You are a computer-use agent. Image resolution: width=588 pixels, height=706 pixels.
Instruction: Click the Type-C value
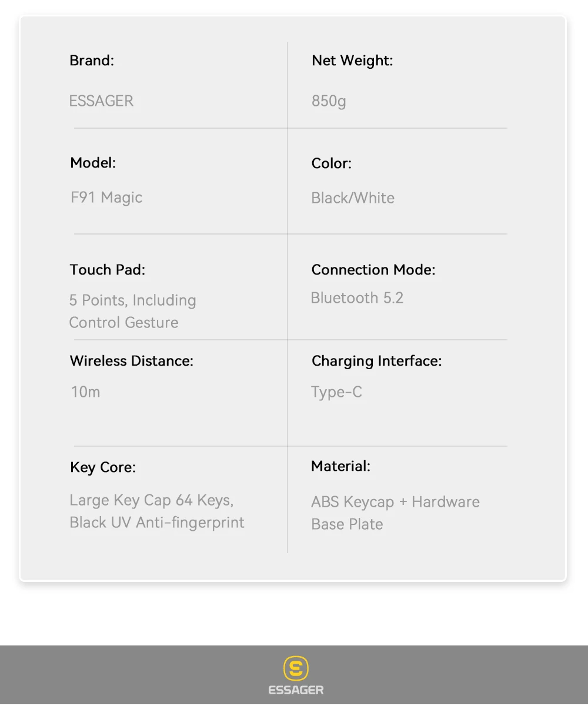coord(336,392)
